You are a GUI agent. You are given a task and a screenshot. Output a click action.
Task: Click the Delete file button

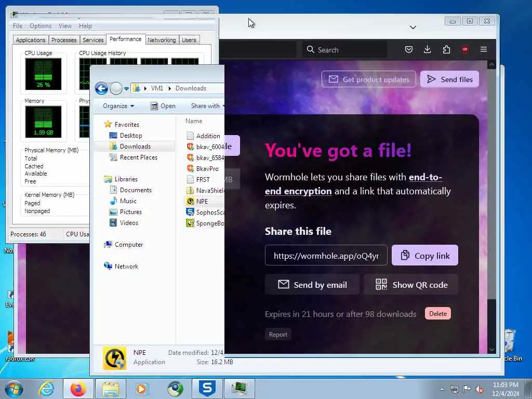tap(438, 314)
